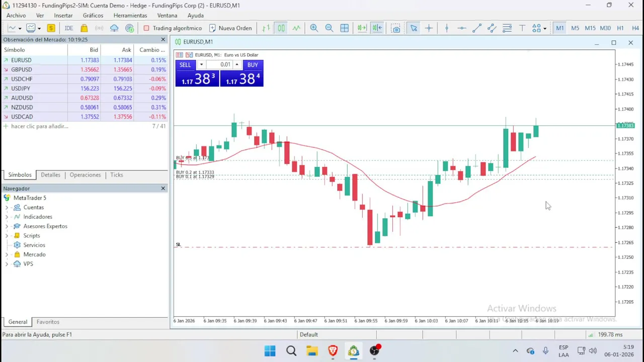644x362 pixels.
Task: Open the Insertar menu
Action: click(x=63, y=16)
